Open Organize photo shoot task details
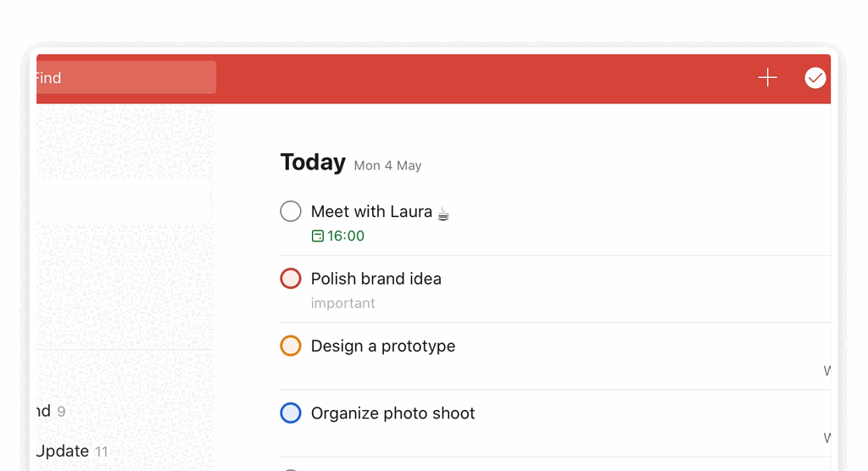Viewport: 868px width, 471px height. click(x=393, y=413)
